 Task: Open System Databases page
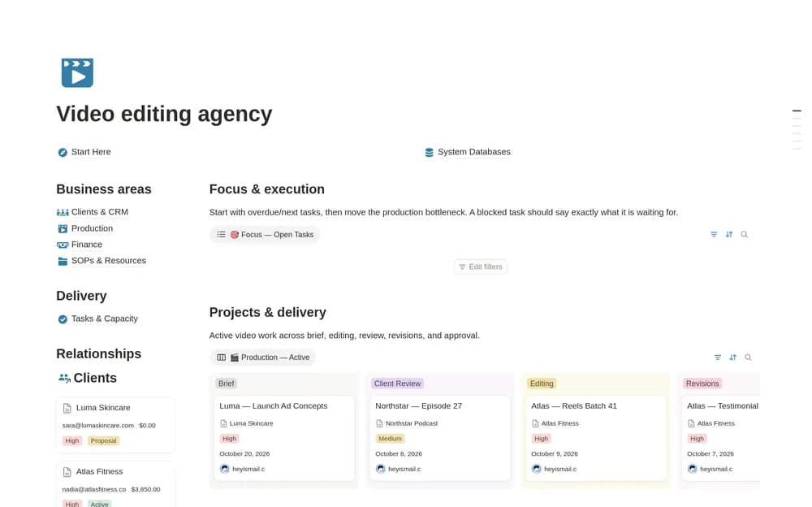(x=474, y=152)
